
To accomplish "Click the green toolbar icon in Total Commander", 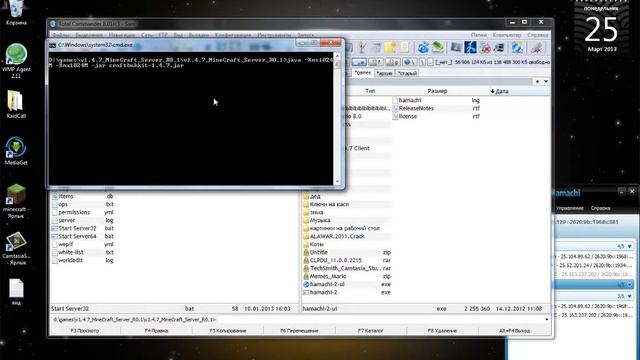I will coord(438,48).
